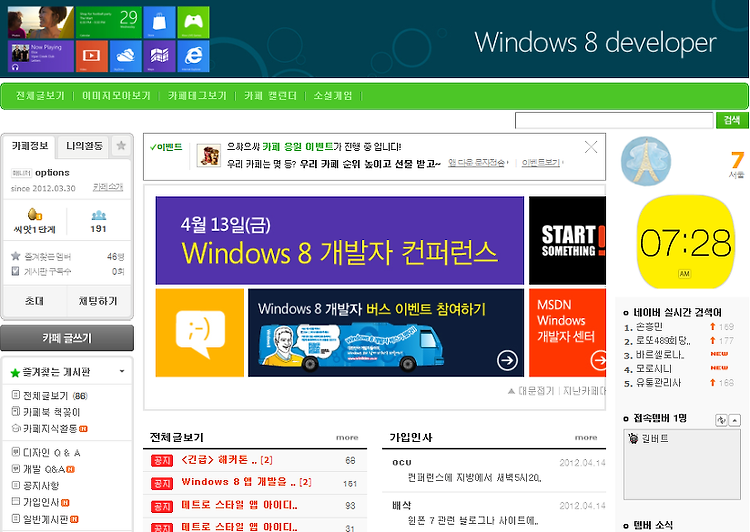Click the members icon above 191
The width and height of the screenshot is (750, 532).
point(99,215)
